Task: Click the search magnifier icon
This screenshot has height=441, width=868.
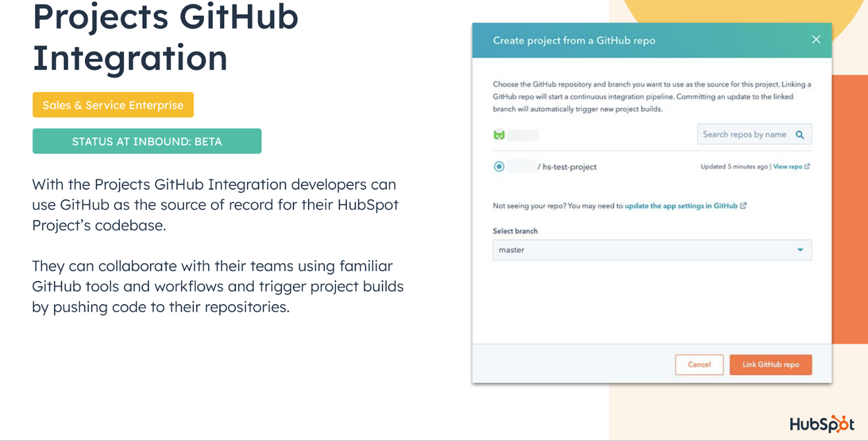Action: coord(800,135)
